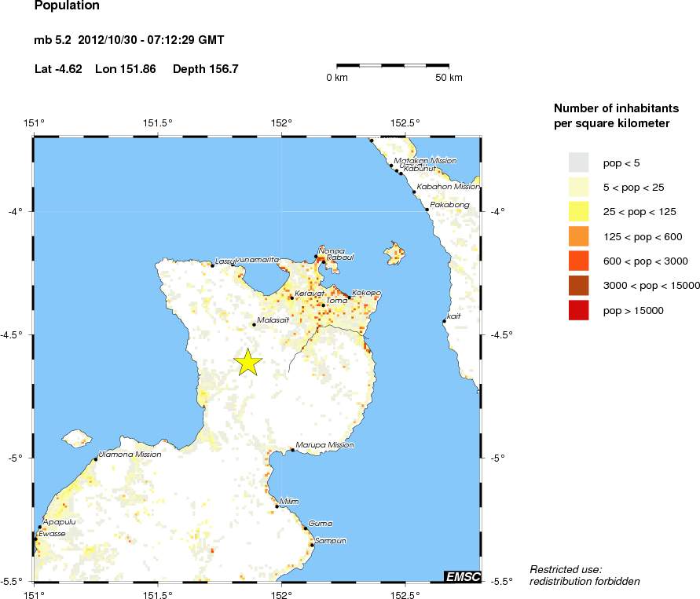Select the pale '5 < pop < 25' swatch
The image size is (700, 599).
coord(578,187)
